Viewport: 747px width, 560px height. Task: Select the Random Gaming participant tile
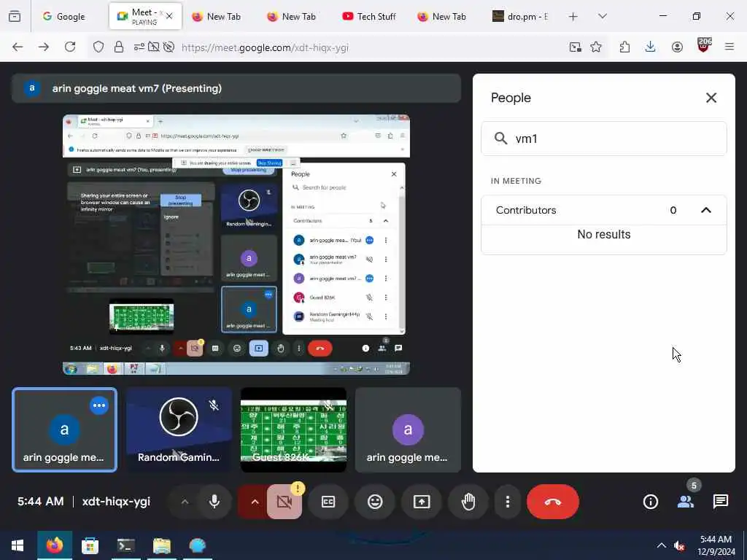pyautogui.click(x=179, y=429)
